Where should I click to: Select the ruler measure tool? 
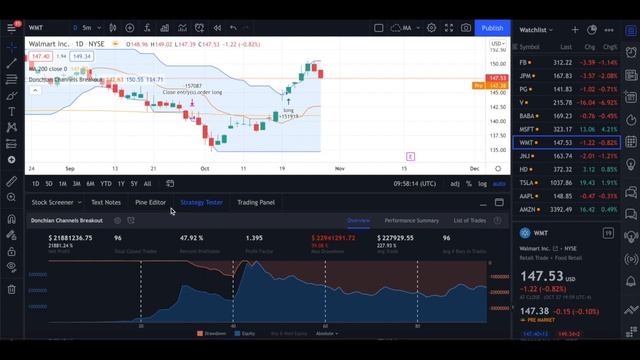coord(11,181)
